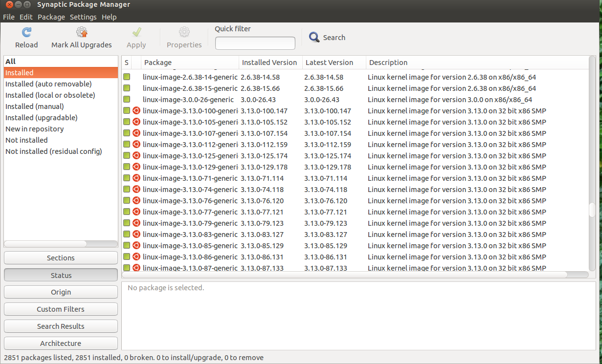Toggle status box for linux-image-3.13.0-100-generic

(x=127, y=111)
